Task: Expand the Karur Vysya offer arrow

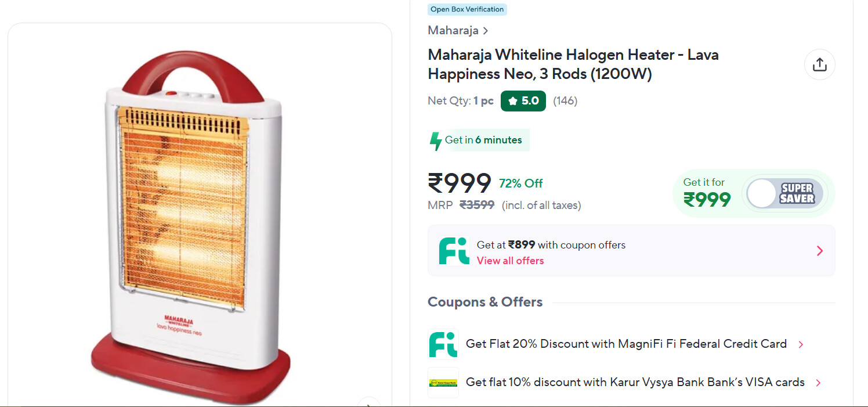Action: [818, 383]
